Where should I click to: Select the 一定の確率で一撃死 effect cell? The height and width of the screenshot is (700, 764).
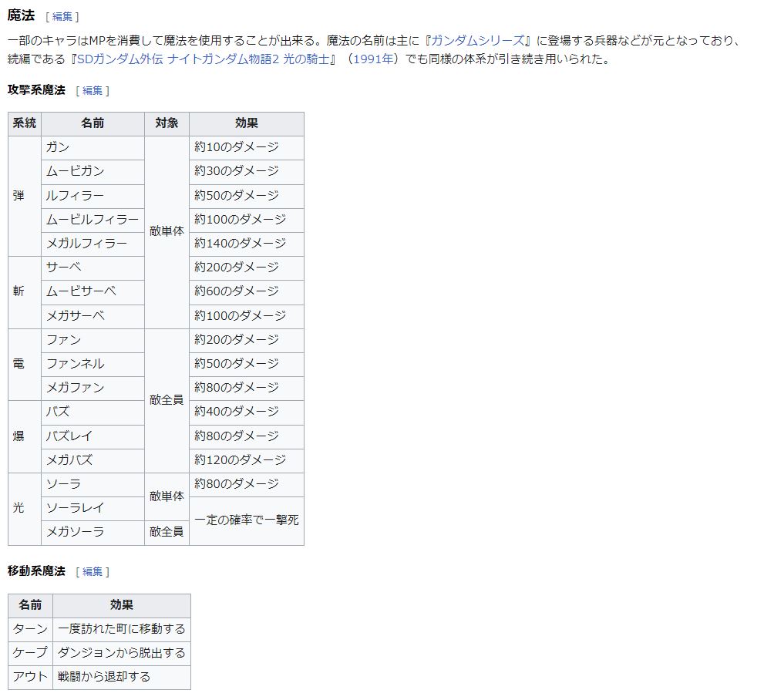(246, 520)
